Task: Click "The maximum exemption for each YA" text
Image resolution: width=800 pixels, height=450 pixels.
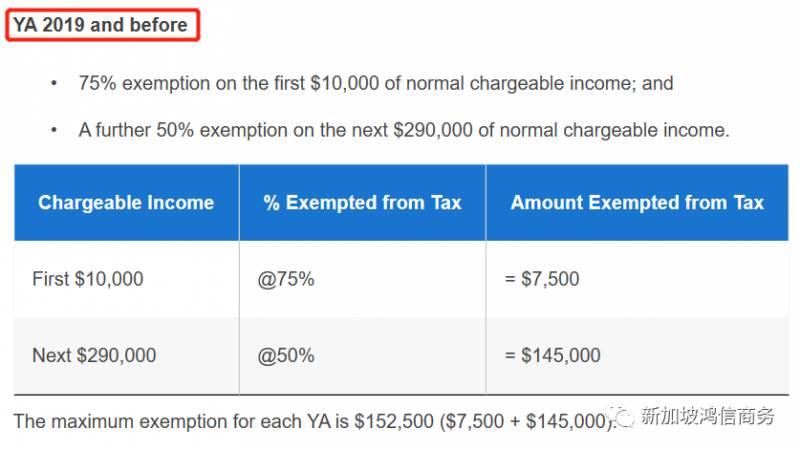Action: point(170,421)
